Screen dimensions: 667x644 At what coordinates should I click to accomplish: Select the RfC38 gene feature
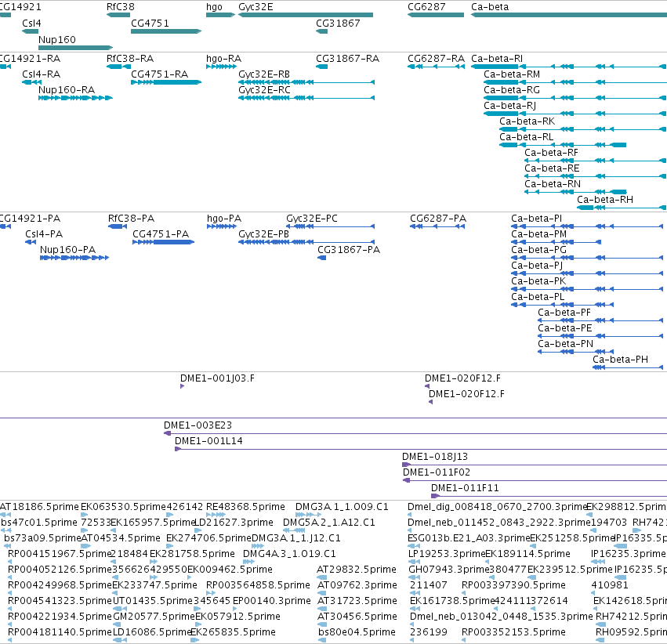(x=118, y=15)
